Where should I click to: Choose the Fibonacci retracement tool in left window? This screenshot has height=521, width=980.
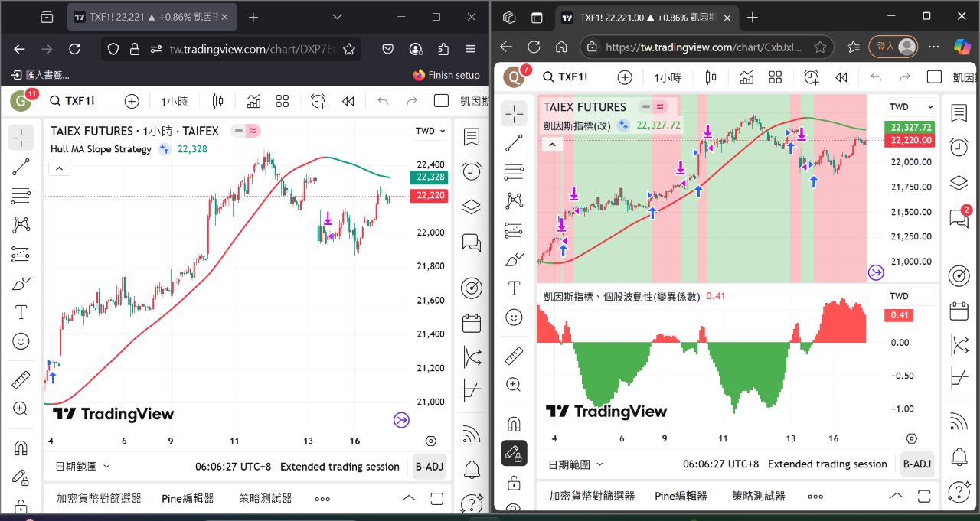pos(21,195)
